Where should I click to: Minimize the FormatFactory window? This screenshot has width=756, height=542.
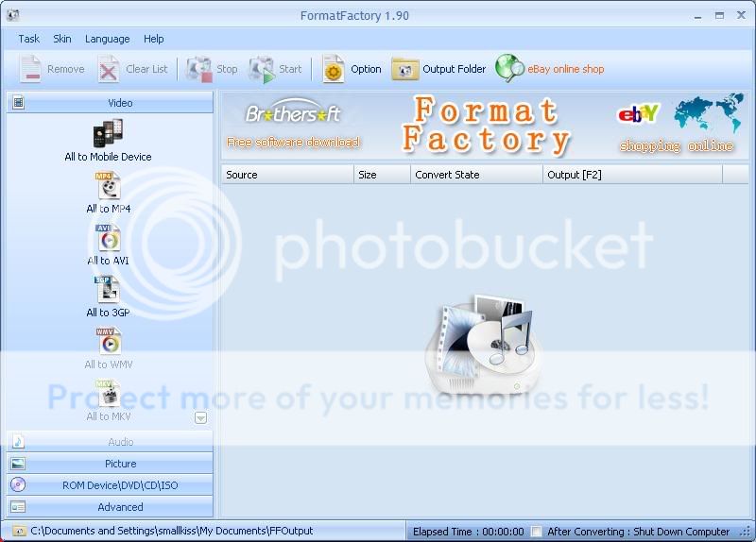[x=697, y=16]
